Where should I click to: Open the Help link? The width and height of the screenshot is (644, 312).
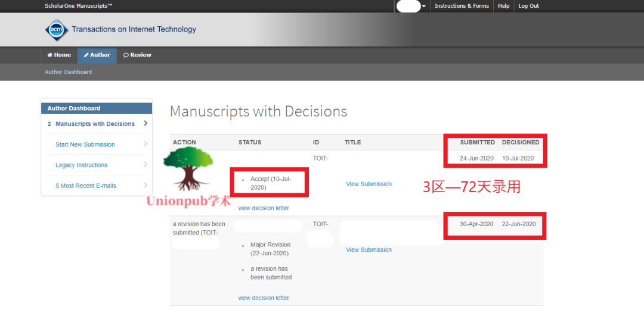point(503,6)
